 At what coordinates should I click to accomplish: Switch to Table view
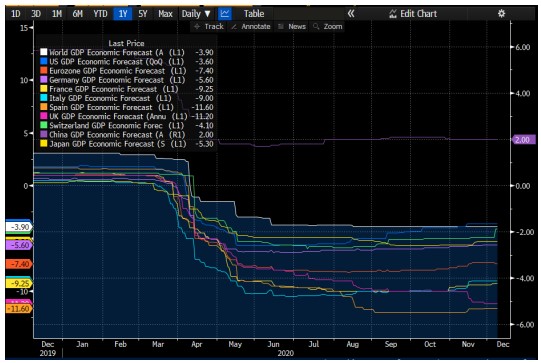coord(254,14)
